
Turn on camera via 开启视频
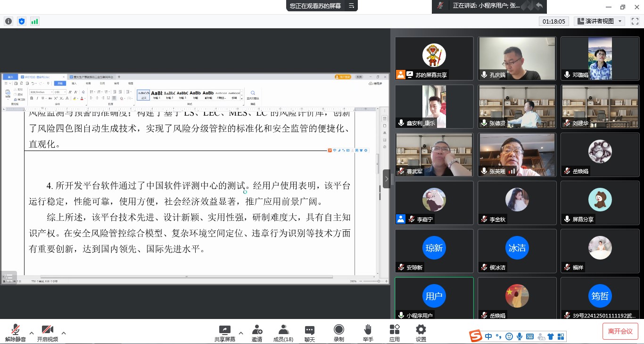click(x=47, y=332)
